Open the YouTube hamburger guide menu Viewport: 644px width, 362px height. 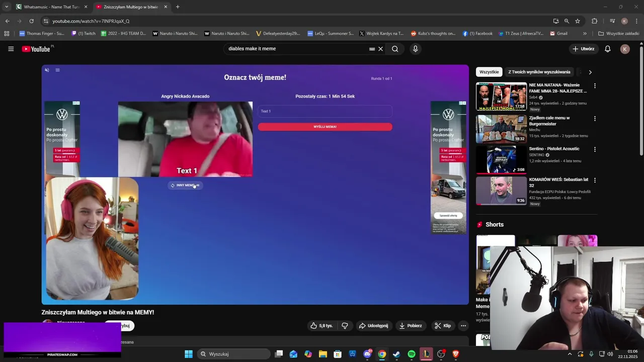coord(11,49)
